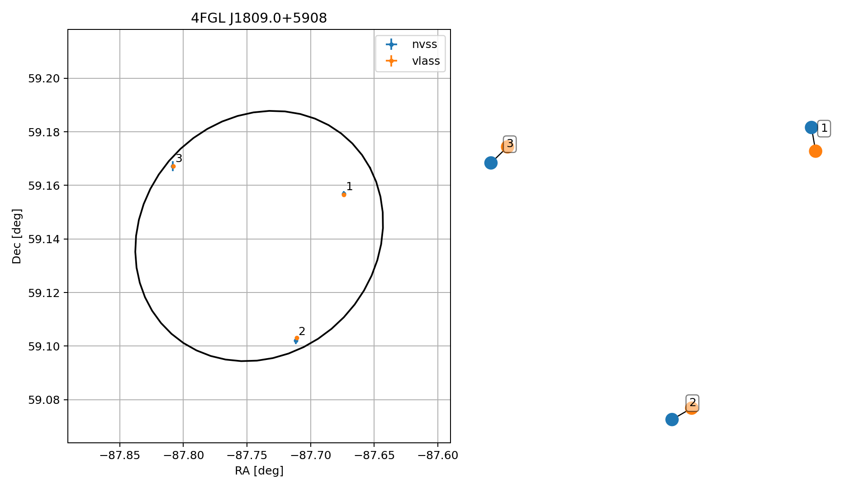Click boxed label 3 in the right panel

(510, 144)
